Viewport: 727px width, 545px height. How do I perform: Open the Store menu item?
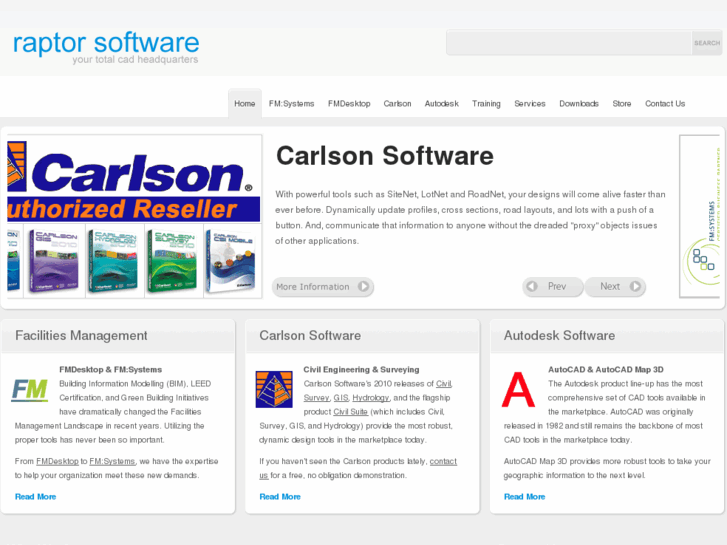pos(622,103)
